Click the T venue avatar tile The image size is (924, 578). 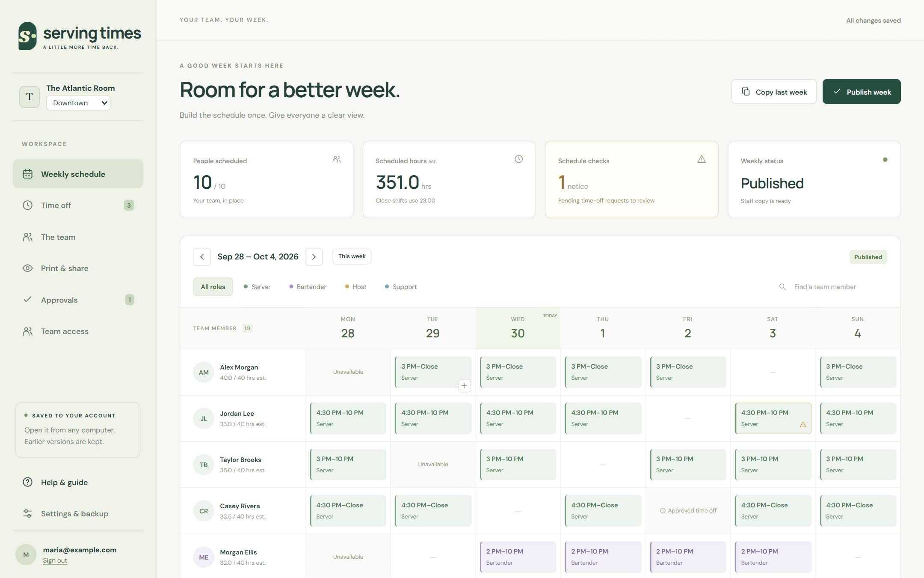pos(30,97)
